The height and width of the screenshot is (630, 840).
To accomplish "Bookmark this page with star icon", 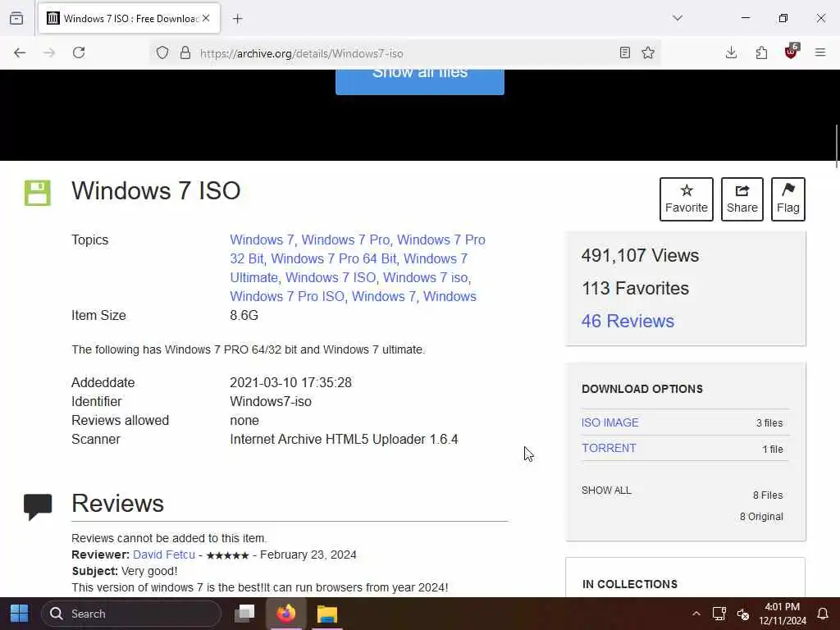I will [648, 52].
